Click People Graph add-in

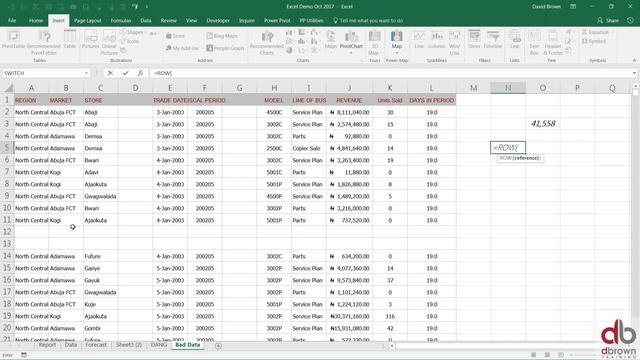(225, 48)
